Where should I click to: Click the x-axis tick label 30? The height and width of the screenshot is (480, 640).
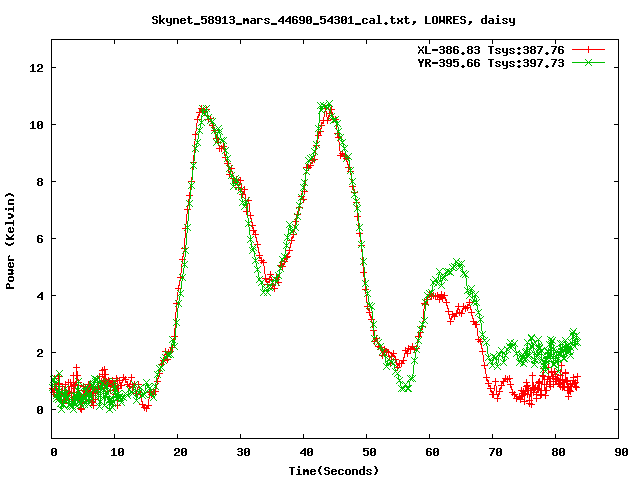tap(243, 452)
